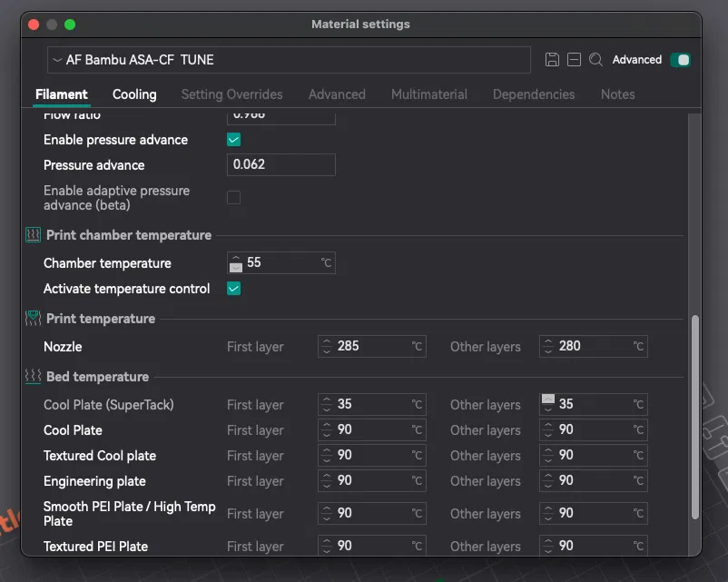This screenshot has width=728, height=582.
Task: Open the AF Bambu ASA-CF TUNE preset dropdown
Action: pyautogui.click(x=289, y=60)
